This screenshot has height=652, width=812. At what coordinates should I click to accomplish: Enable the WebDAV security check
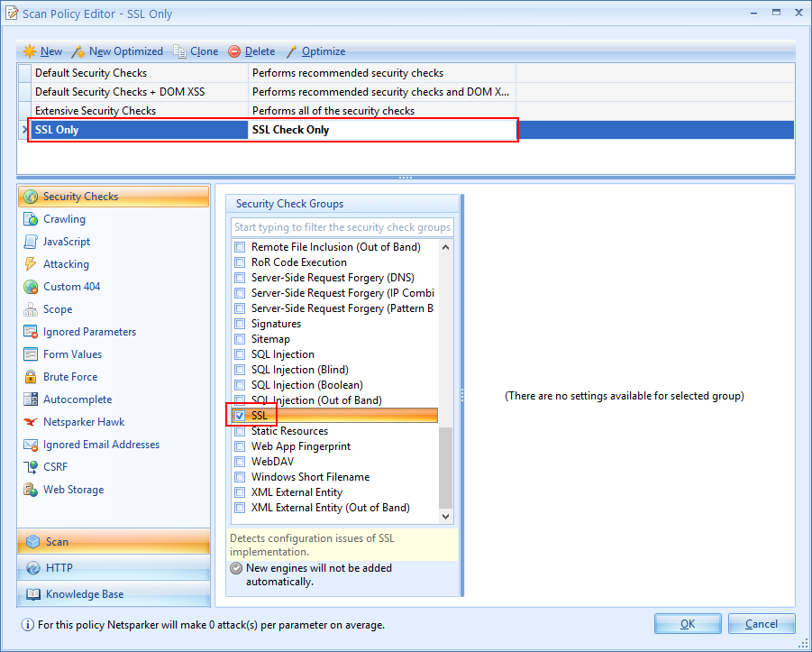[x=240, y=462]
